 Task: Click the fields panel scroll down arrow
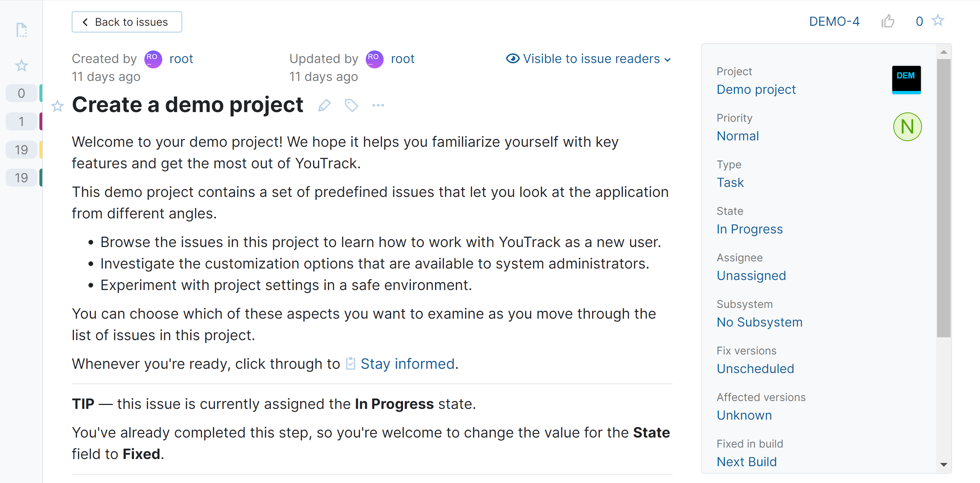[943, 464]
